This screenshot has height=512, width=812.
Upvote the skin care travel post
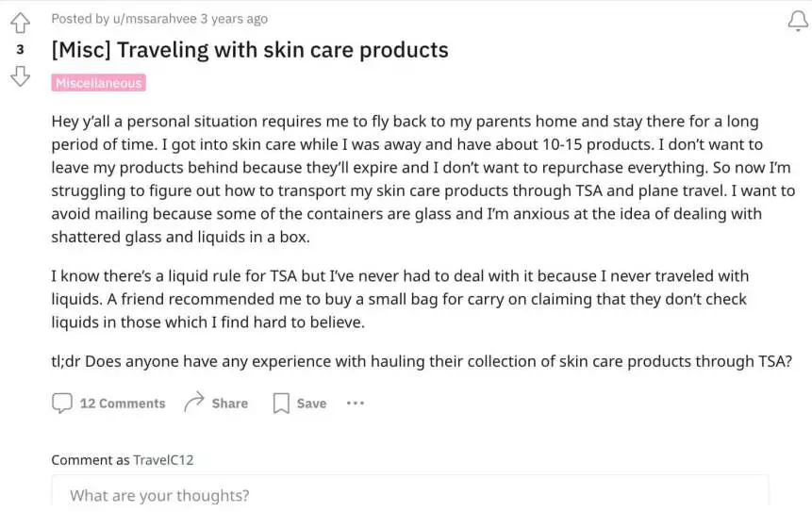pyautogui.click(x=20, y=22)
